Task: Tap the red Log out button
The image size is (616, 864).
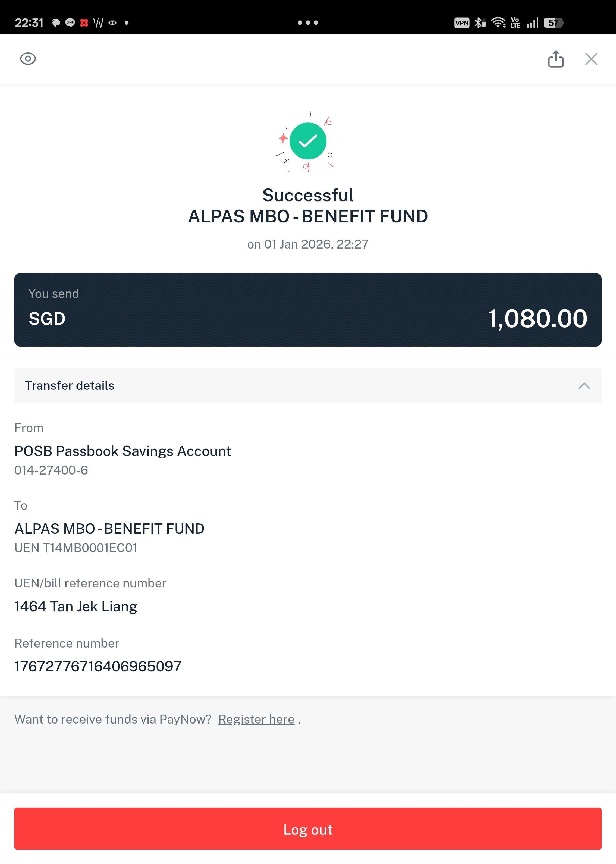Action: pyautogui.click(x=308, y=829)
